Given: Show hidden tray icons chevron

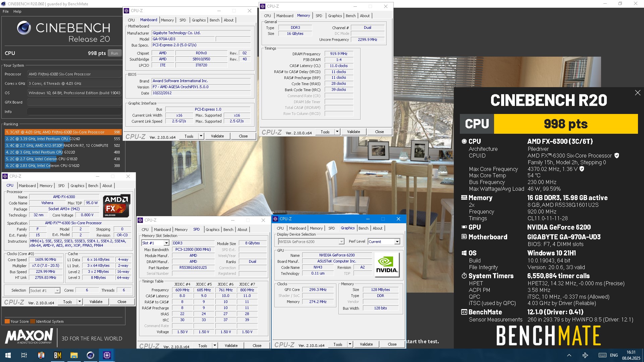Looking at the screenshot, I should point(569,355).
